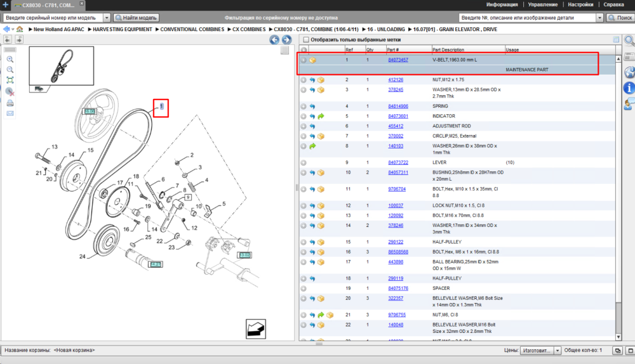Open the user chat icon in right sidebar

coord(629,105)
